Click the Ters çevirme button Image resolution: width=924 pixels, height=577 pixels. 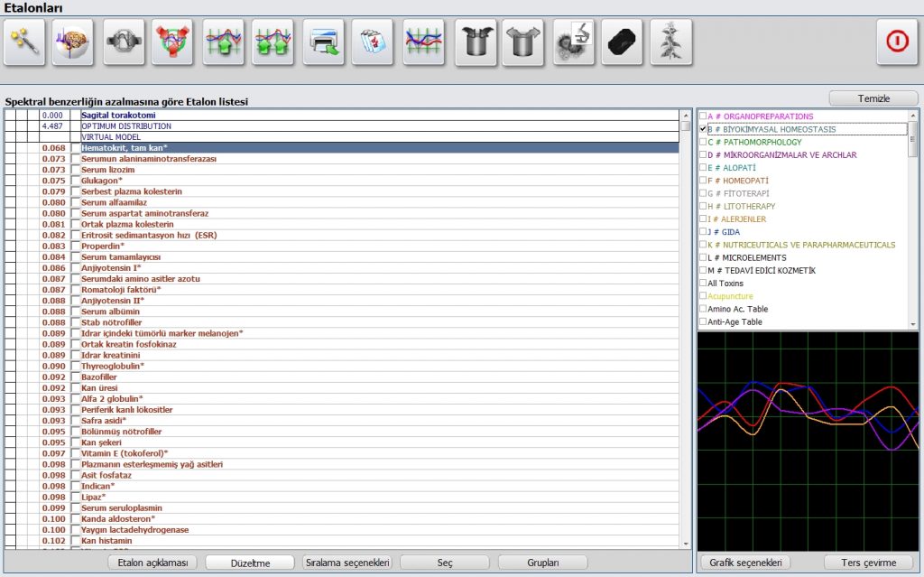tap(868, 563)
